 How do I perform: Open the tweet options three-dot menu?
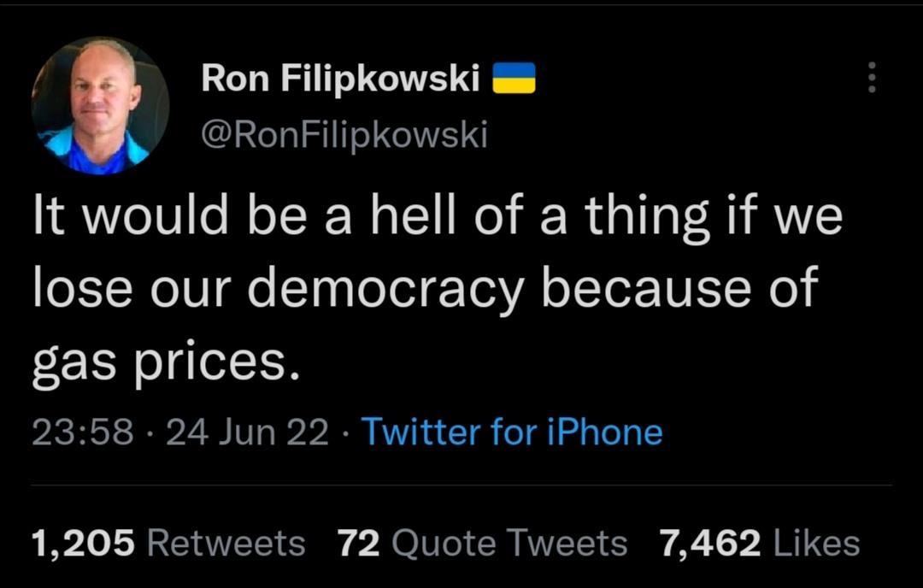[x=873, y=79]
